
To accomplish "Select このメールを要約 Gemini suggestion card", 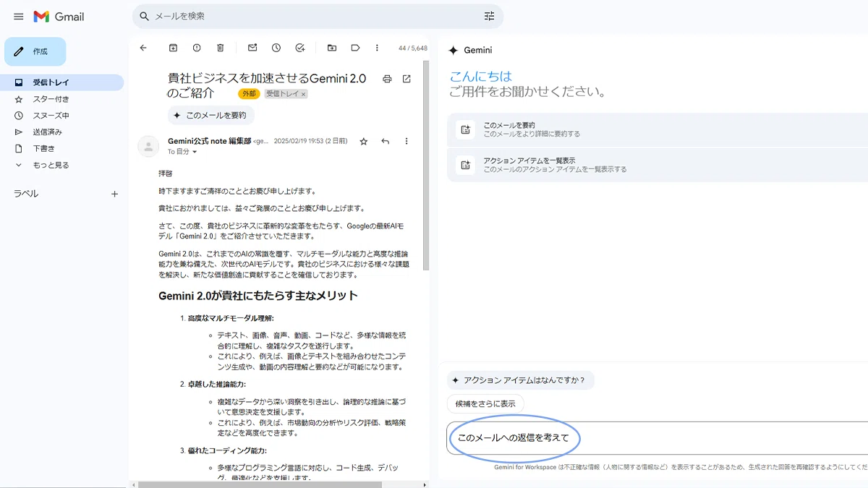I will tap(657, 129).
